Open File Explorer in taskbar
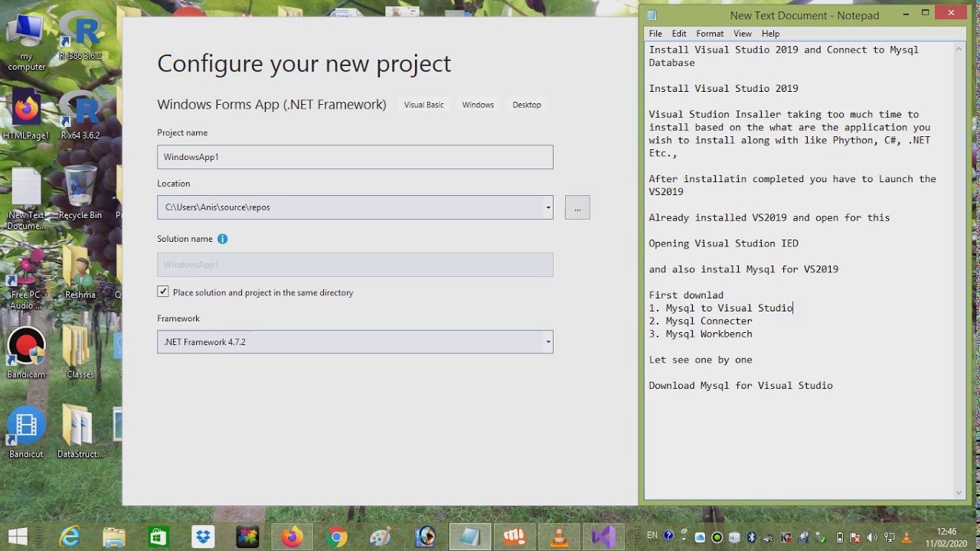The height and width of the screenshot is (551, 980). (x=114, y=537)
